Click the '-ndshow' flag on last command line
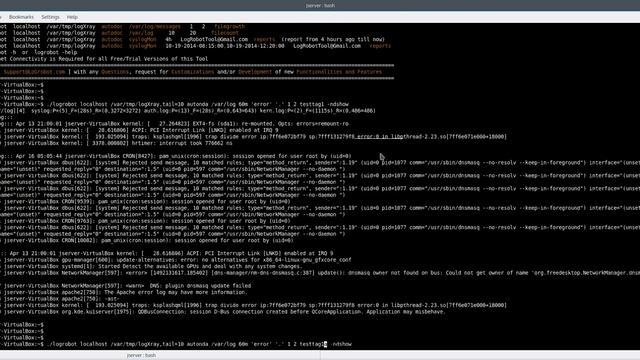The image size is (640, 360). [x=341, y=344]
